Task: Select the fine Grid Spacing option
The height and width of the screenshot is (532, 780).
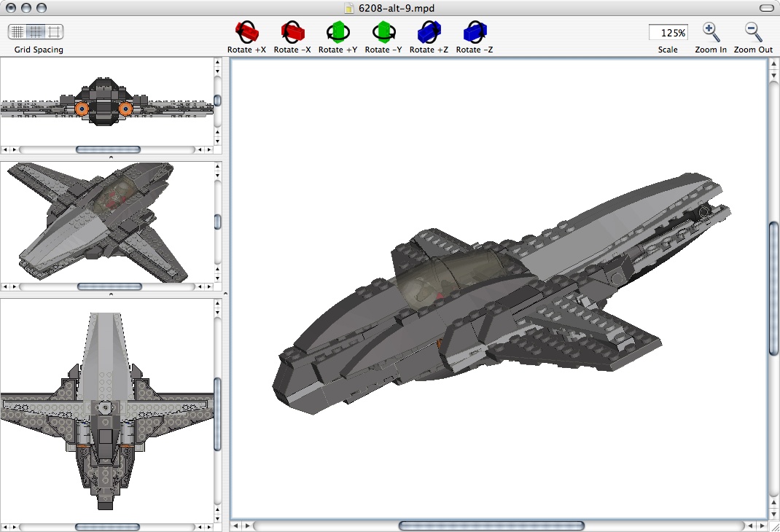Action: pyautogui.click(x=16, y=32)
